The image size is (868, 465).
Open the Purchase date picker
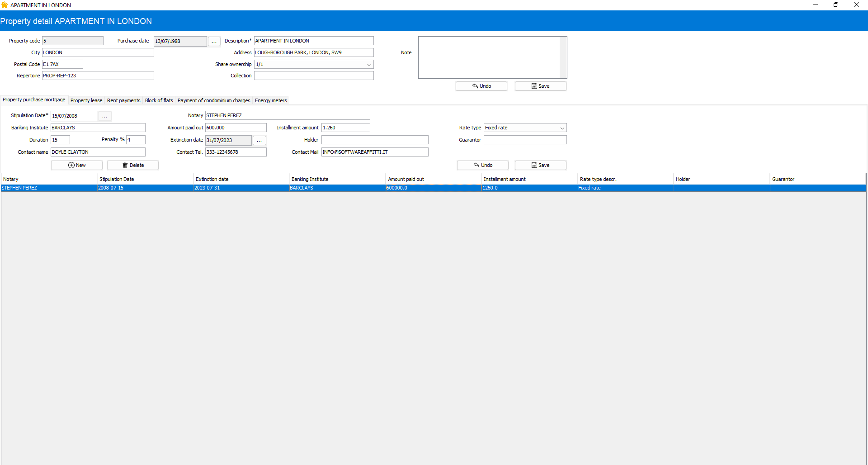[x=214, y=41]
